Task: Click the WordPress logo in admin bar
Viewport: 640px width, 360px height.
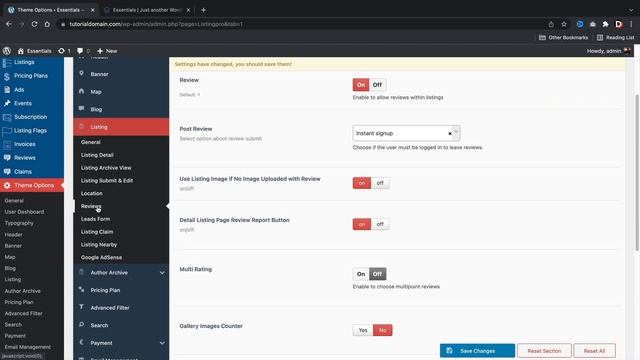Action: [7, 51]
